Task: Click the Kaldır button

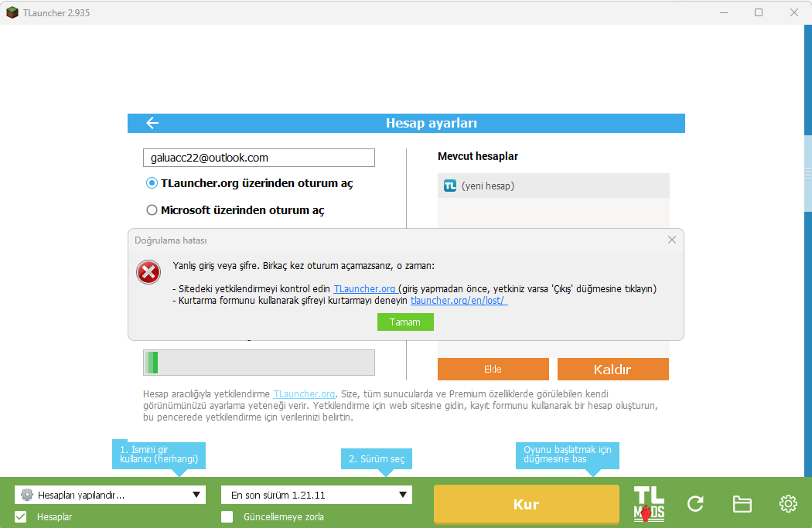Action: [613, 369]
